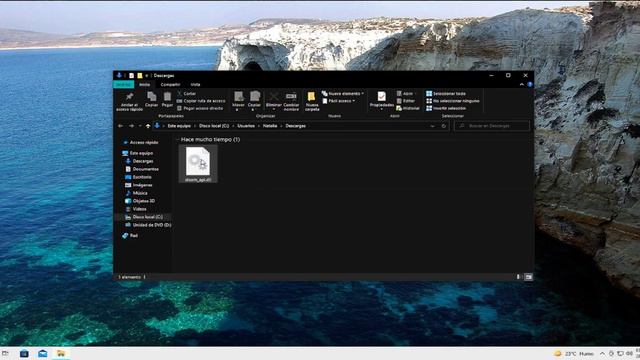This screenshot has height=360, width=640.
Task: Open Objetos 3D in the sidebar
Action: (140, 201)
